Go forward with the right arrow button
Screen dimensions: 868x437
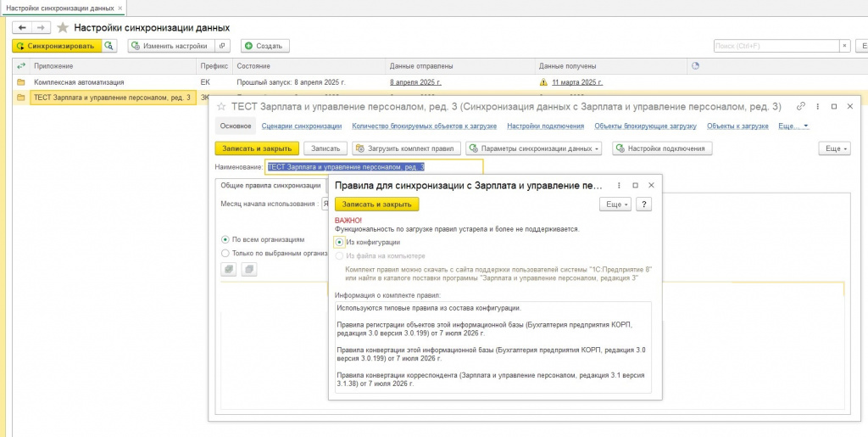(41, 27)
